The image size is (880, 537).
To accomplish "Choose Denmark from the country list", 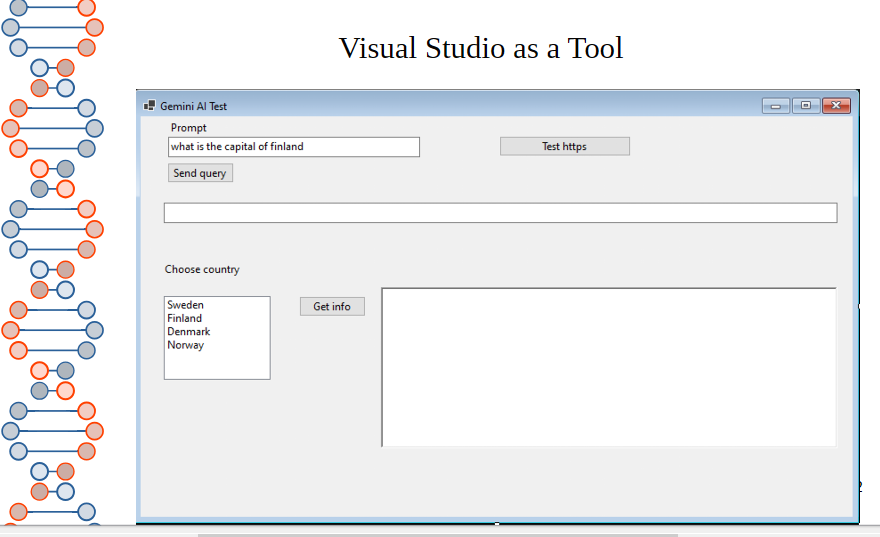I will point(189,331).
